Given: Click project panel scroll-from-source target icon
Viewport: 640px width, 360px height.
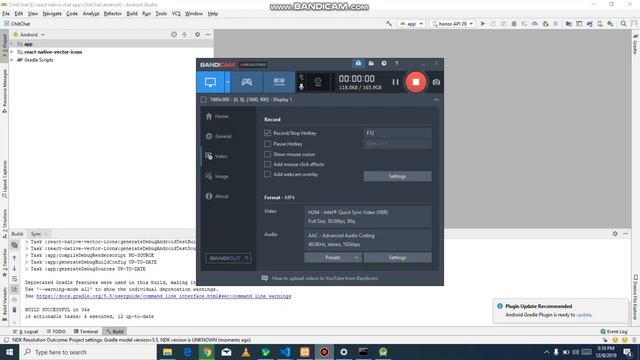Looking at the screenshot, I should 174,35.
